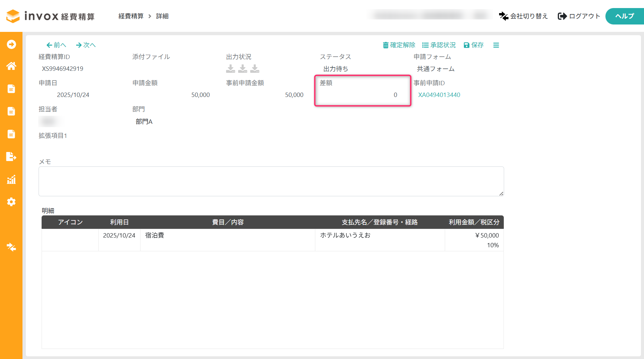Click the first download icon under 出力状況
The width and height of the screenshot is (644, 359).
point(230,69)
